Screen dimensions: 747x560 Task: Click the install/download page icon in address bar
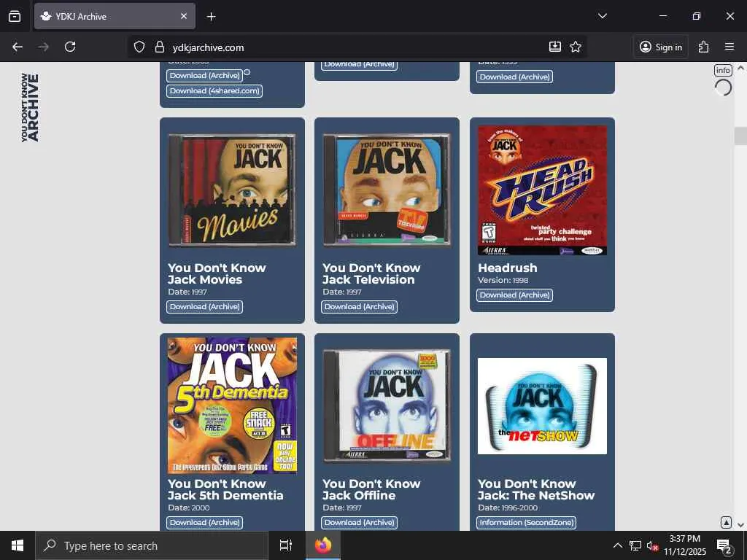tap(555, 46)
